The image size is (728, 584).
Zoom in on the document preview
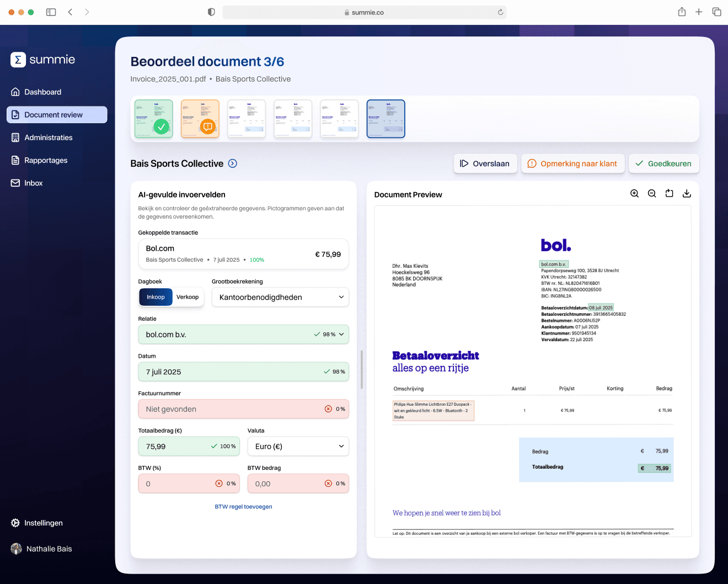634,194
